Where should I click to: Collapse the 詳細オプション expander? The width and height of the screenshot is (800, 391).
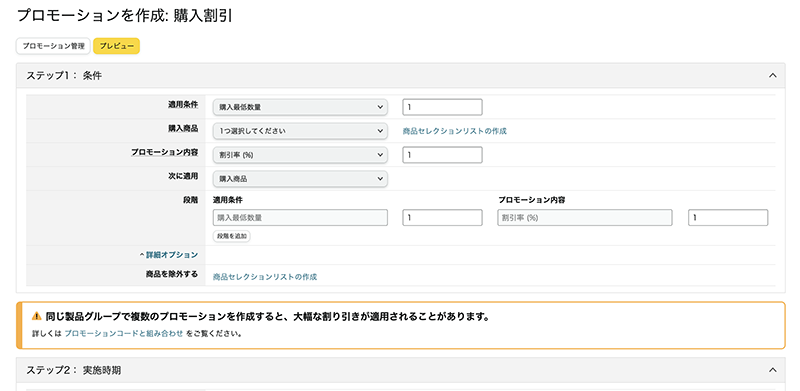(168, 255)
